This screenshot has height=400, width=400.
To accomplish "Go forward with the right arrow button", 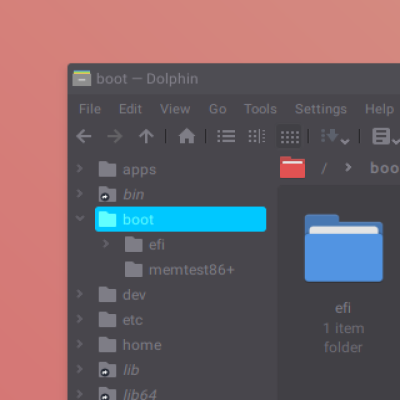I will tap(115, 136).
